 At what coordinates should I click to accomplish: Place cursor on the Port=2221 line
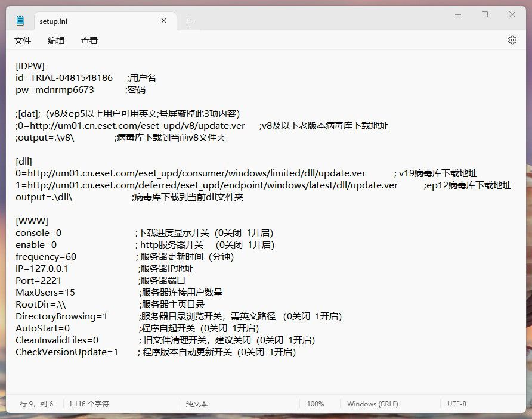(39, 280)
